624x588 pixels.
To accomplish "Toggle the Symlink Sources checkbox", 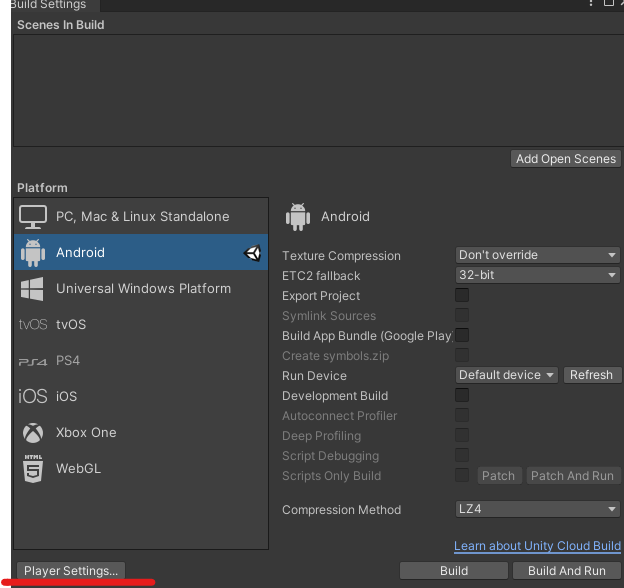I will 462,315.
